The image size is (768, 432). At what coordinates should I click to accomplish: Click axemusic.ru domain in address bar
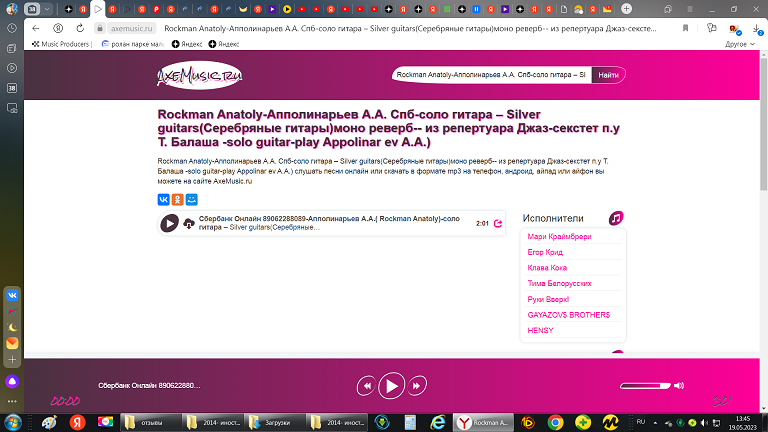pyautogui.click(x=131, y=28)
